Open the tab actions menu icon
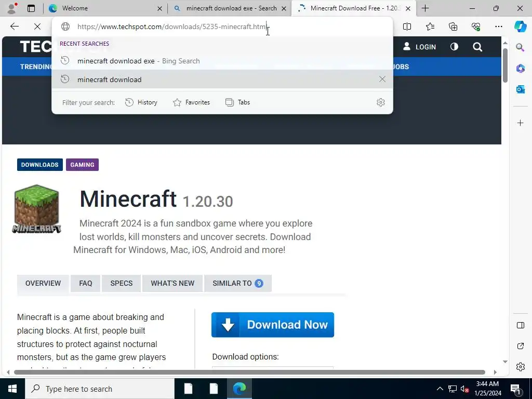532x399 pixels. point(31,8)
